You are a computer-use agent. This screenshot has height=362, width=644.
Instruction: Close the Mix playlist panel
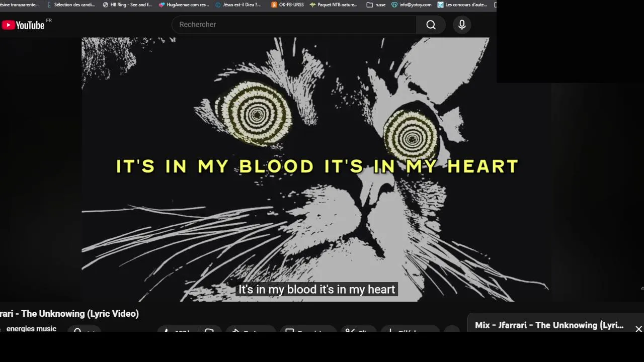638,329
